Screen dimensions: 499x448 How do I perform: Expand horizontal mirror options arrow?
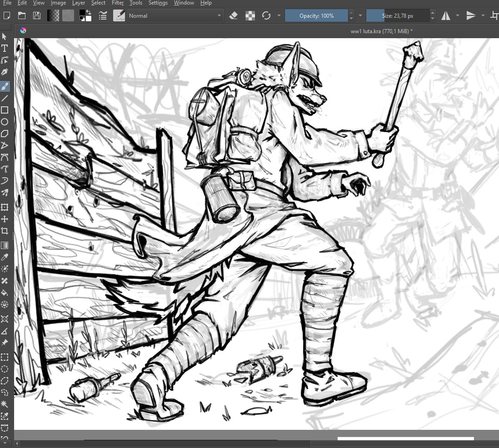458,15
